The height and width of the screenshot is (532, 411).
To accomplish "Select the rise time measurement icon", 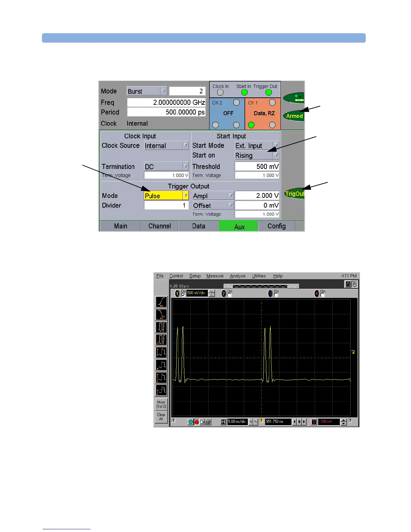I will 161,302.
